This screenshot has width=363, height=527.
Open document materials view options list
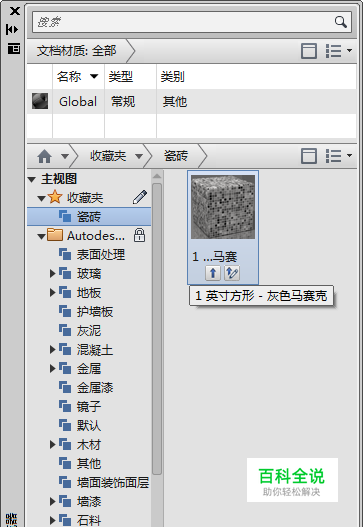point(339,51)
